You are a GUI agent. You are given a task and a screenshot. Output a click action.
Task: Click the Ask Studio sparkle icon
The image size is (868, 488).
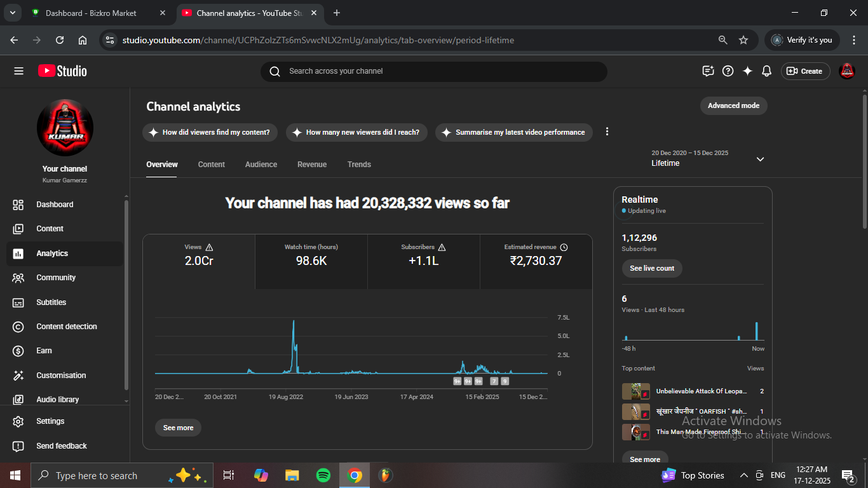click(x=747, y=71)
